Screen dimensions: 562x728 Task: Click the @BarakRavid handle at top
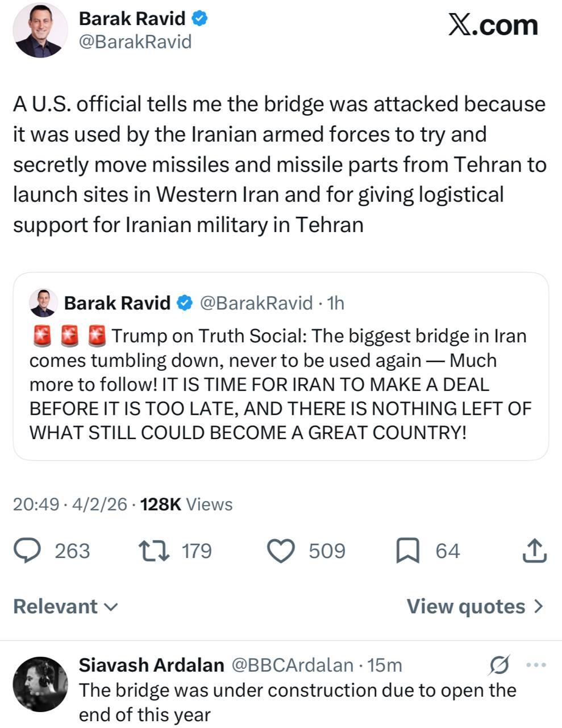[x=135, y=42]
